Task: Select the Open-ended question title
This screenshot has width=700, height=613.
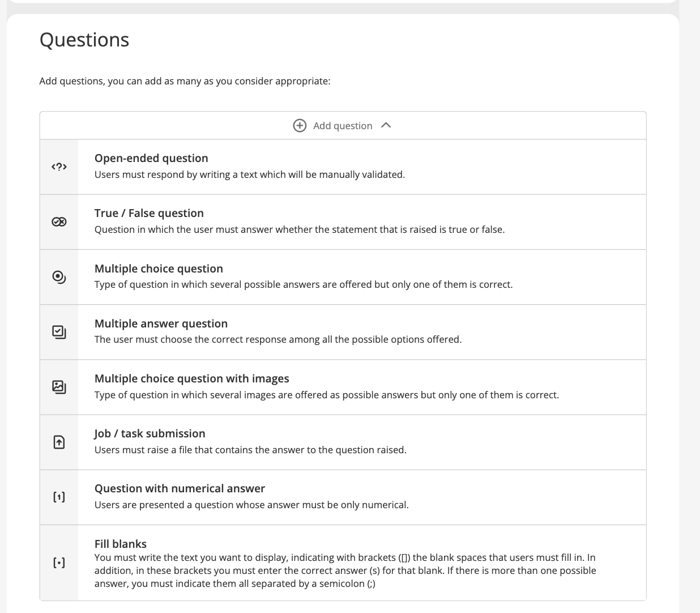Action: pyautogui.click(x=151, y=158)
